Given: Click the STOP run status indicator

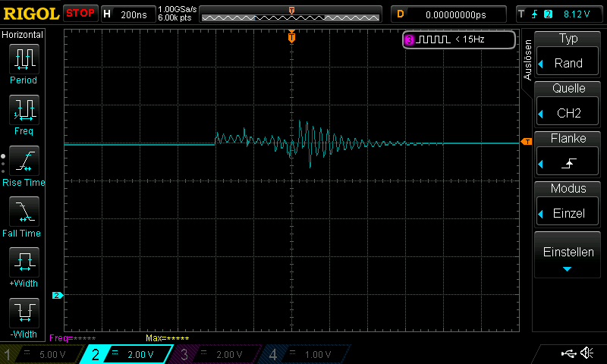Looking at the screenshot, I should pyautogui.click(x=80, y=14).
